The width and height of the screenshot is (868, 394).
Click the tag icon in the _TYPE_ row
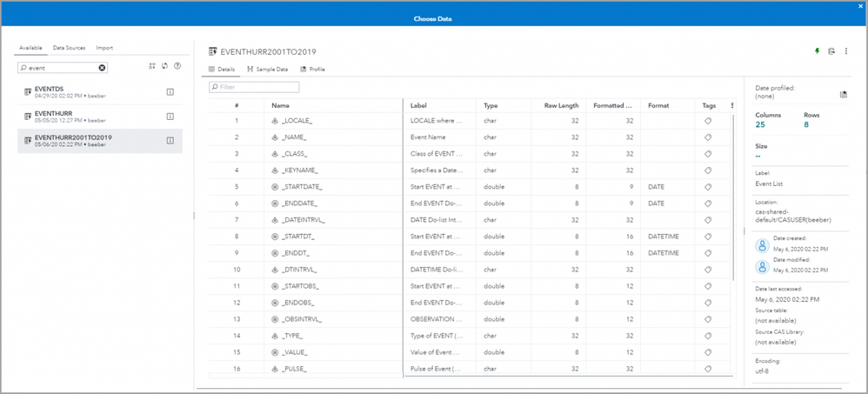[709, 336]
